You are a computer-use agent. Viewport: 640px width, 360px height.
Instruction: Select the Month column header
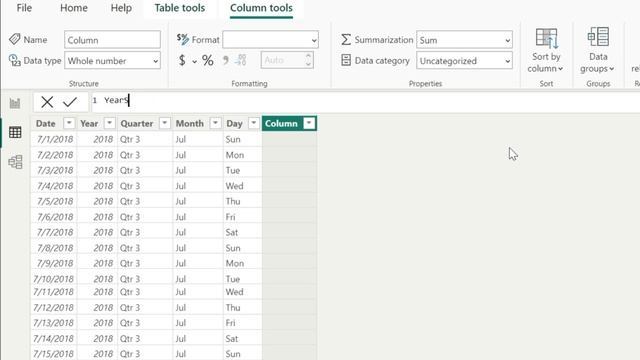tap(190, 124)
